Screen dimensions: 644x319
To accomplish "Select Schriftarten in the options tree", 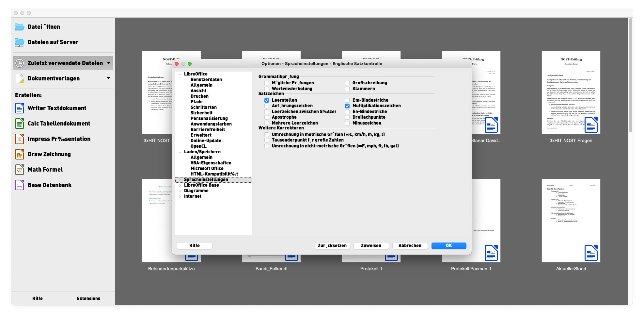I will (203, 108).
